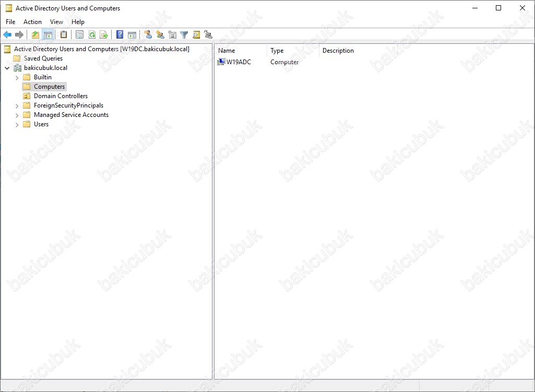Maximize the Active Directory window

(x=498, y=8)
